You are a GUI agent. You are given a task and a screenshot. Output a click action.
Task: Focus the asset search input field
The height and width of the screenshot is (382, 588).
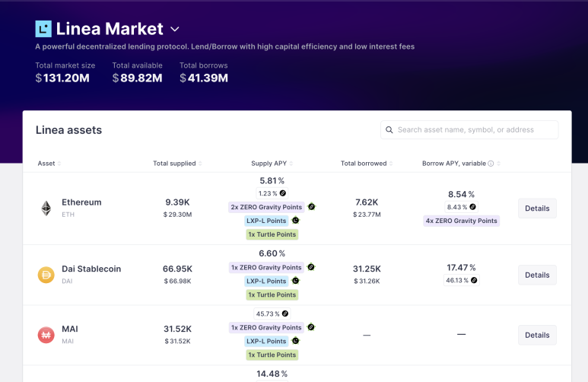click(469, 130)
